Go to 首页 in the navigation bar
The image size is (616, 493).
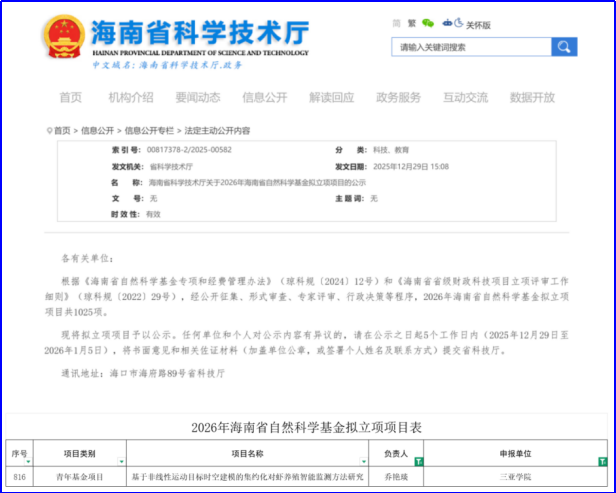click(70, 97)
